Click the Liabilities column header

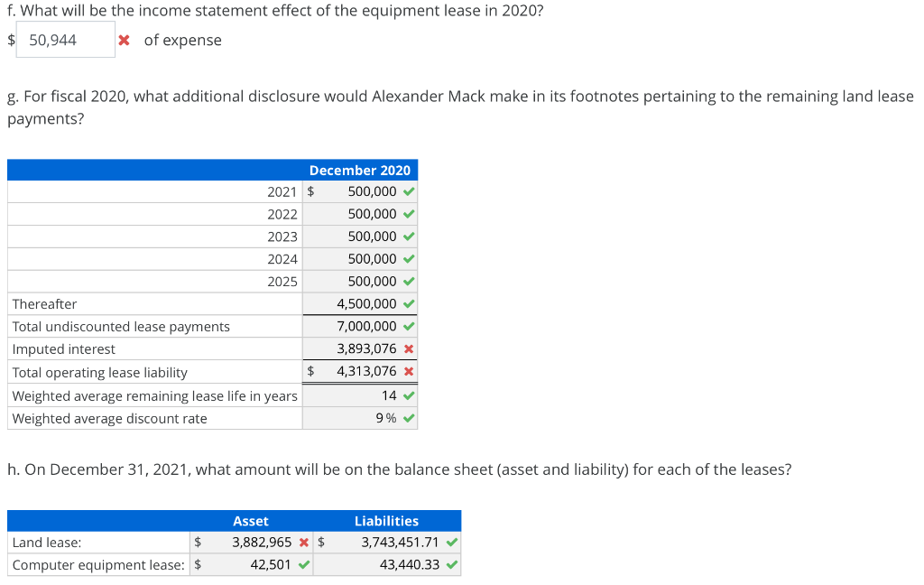[x=386, y=521]
